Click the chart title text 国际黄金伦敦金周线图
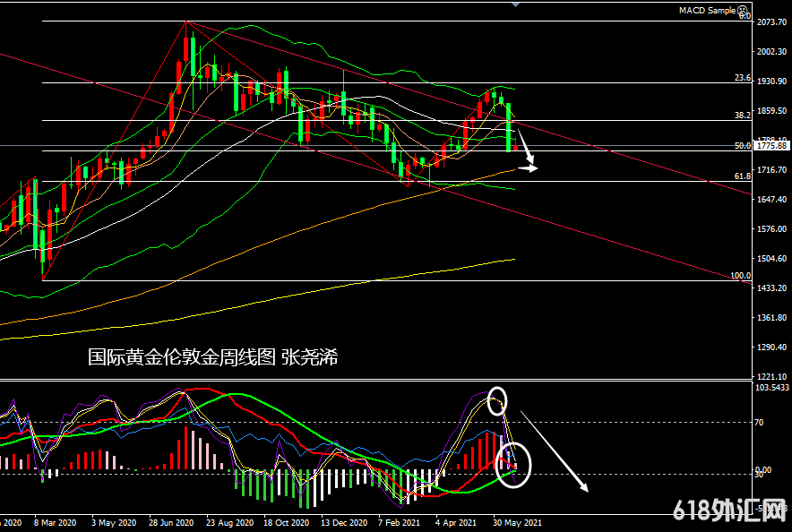The width and height of the screenshot is (792, 532). click(182, 357)
